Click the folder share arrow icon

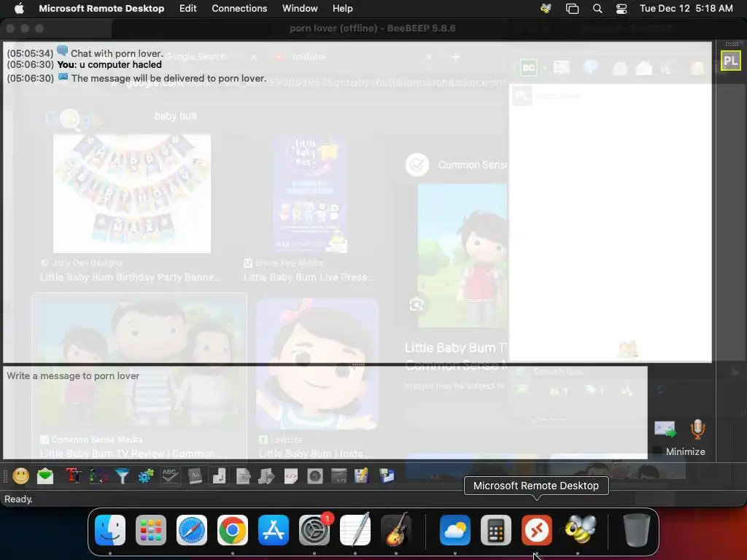pyautogui.click(x=267, y=475)
